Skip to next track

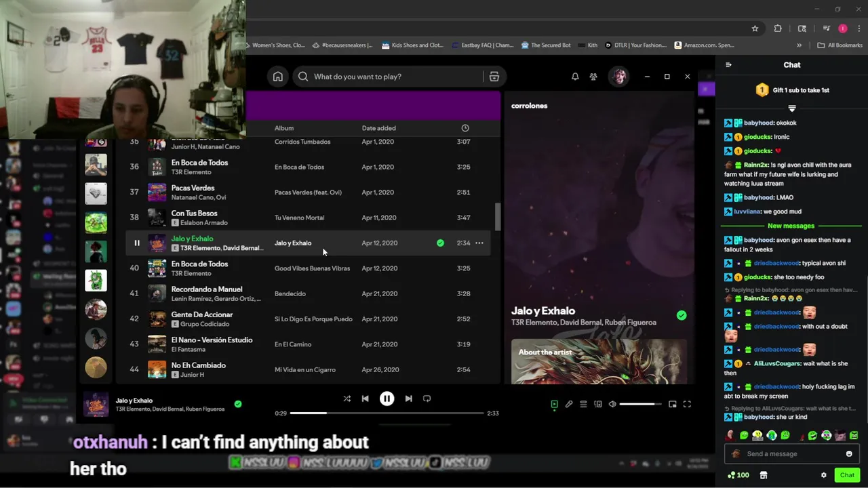click(408, 399)
